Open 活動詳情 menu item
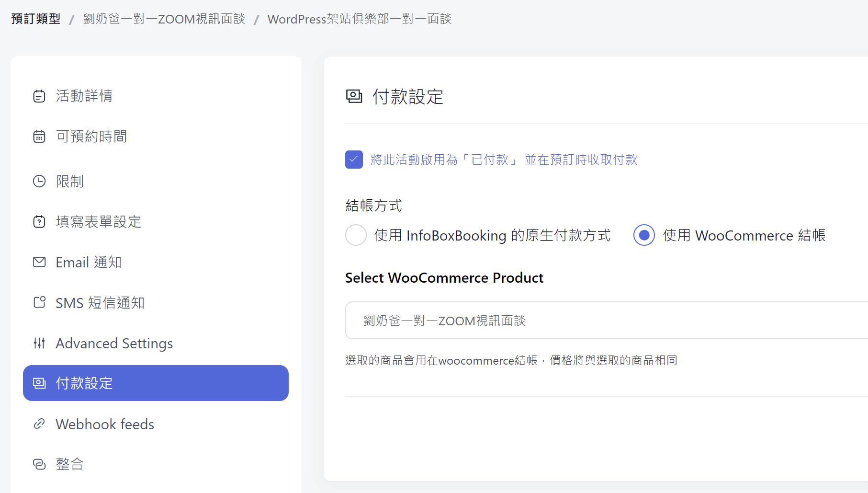 tap(156, 96)
